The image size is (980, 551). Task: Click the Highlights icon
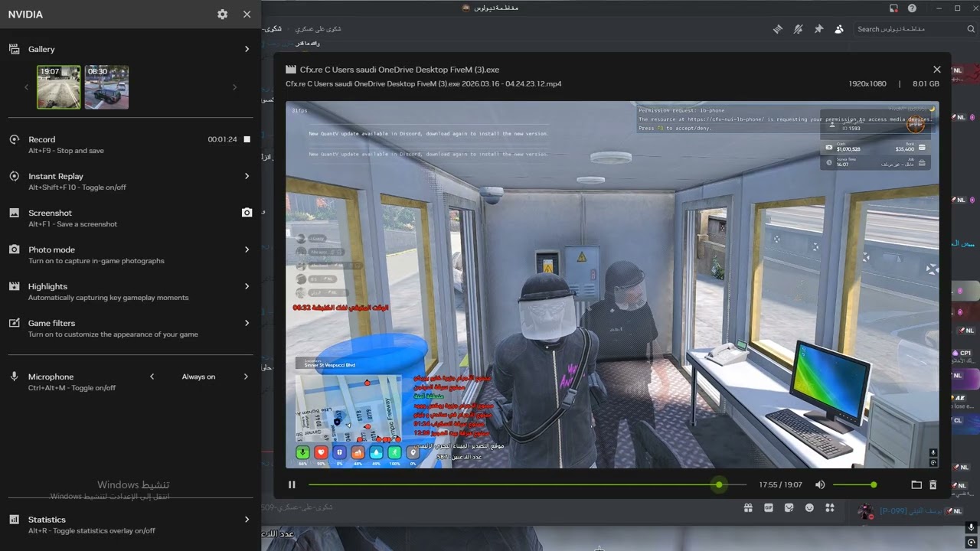click(14, 286)
